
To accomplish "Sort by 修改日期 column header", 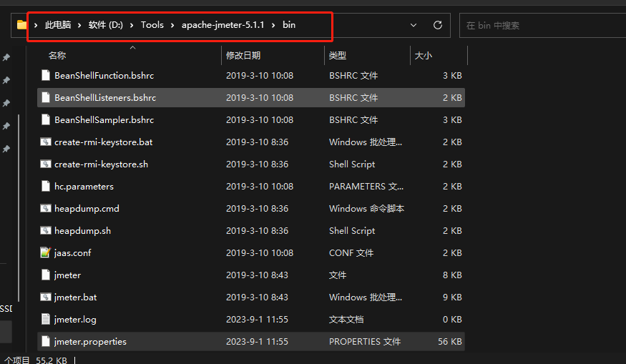I will [243, 56].
